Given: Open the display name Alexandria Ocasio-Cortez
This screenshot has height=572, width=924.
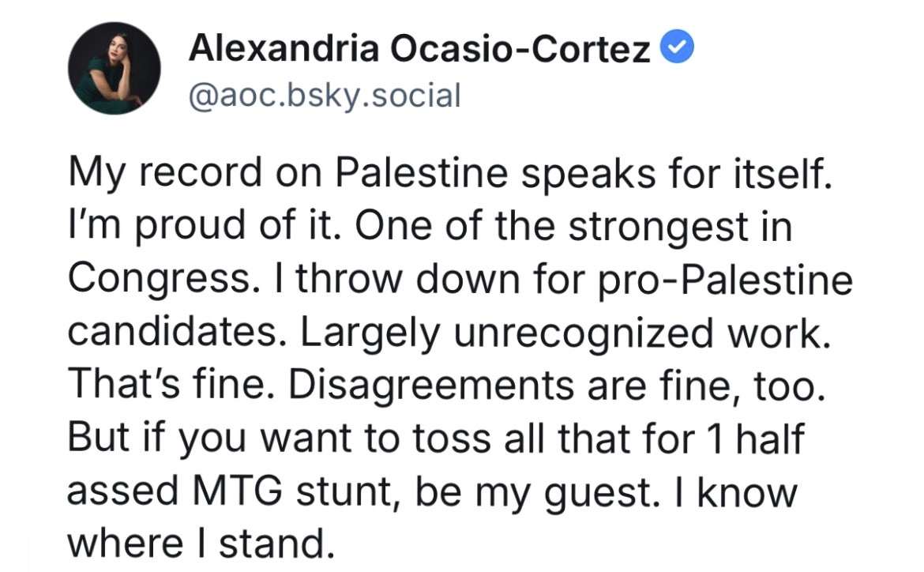Looking at the screenshot, I should (419, 47).
